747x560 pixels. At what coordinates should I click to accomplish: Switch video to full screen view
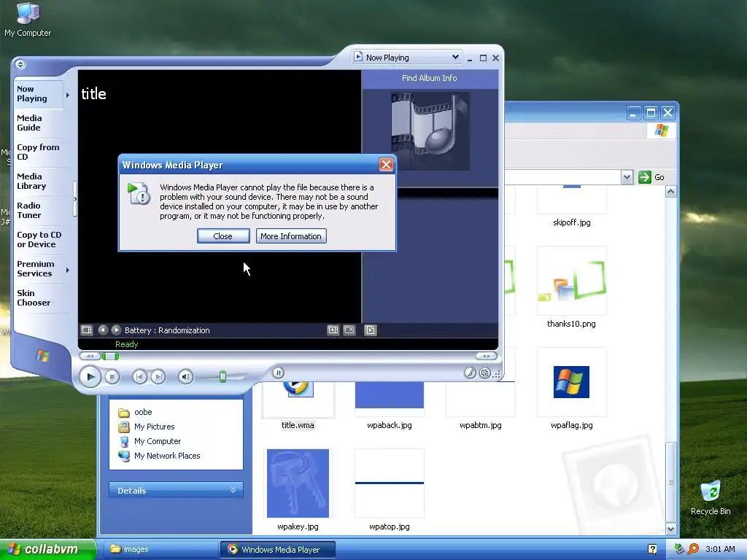[349, 330]
